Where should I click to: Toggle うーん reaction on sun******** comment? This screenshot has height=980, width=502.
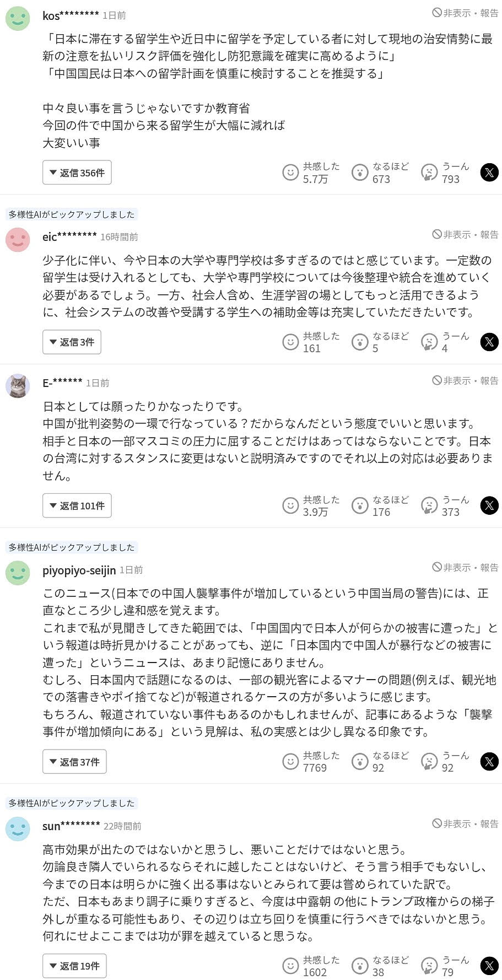click(x=429, y=966)
